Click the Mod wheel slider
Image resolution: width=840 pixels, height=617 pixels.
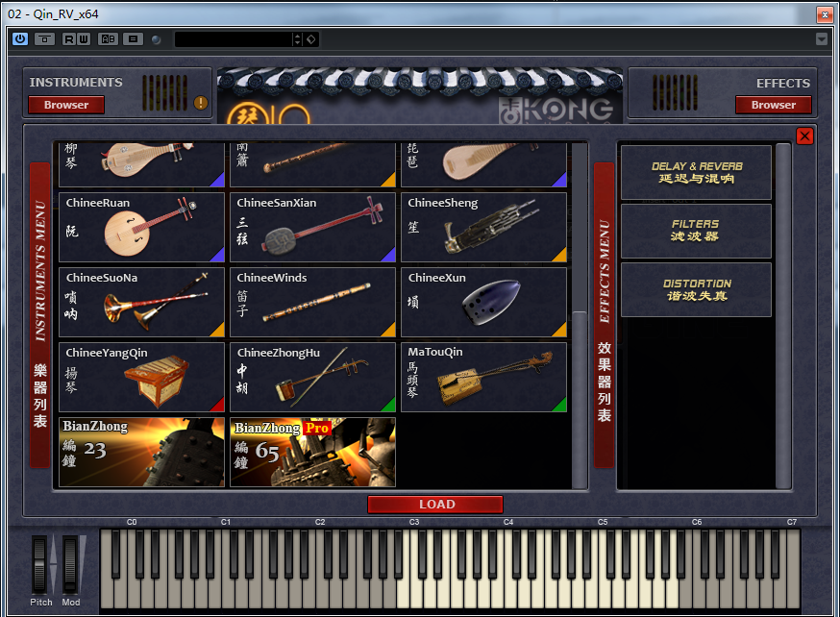click(x=70, y=563)
